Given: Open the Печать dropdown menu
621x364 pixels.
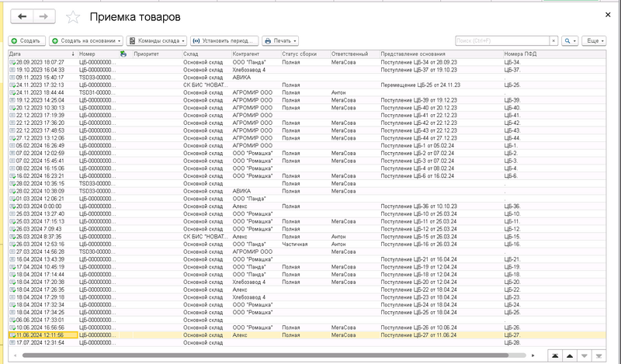Looking at the screenshot, I should (280, 40).
